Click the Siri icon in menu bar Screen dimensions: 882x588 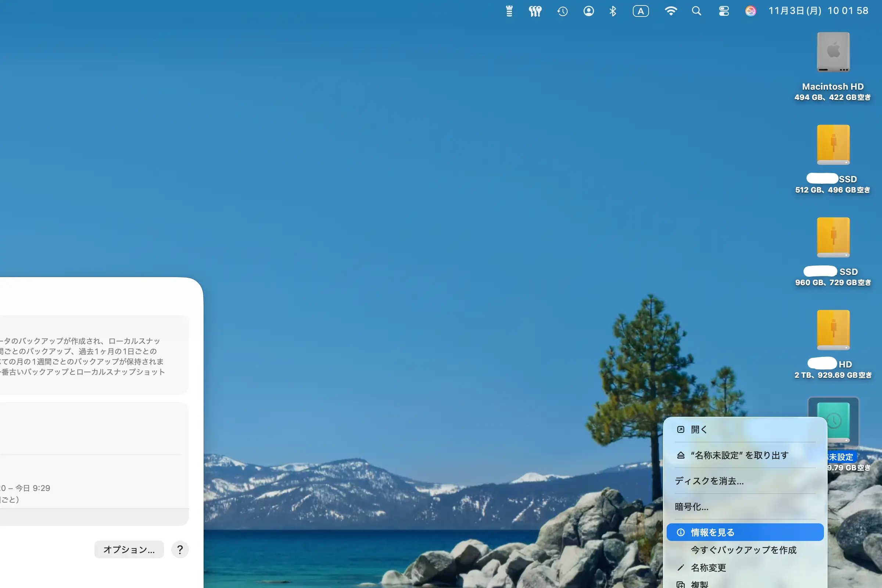tap(750, 11)
